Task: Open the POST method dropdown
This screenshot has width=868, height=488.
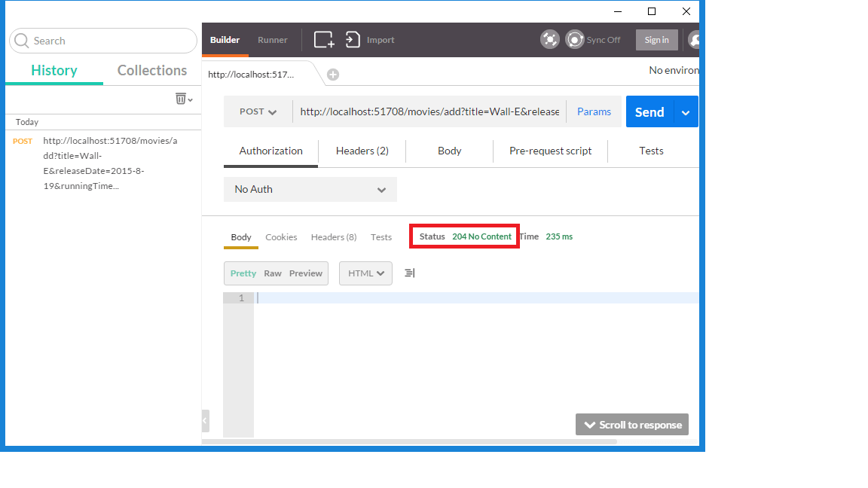Action: coord(257,111)
